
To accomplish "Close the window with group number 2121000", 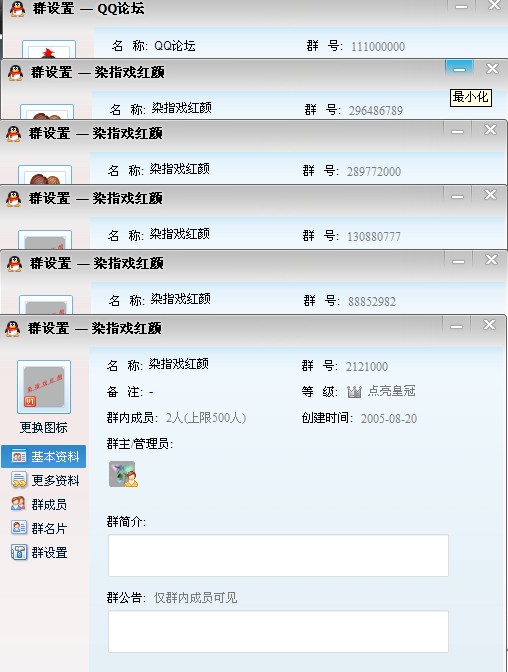I will tap(489, 325).
